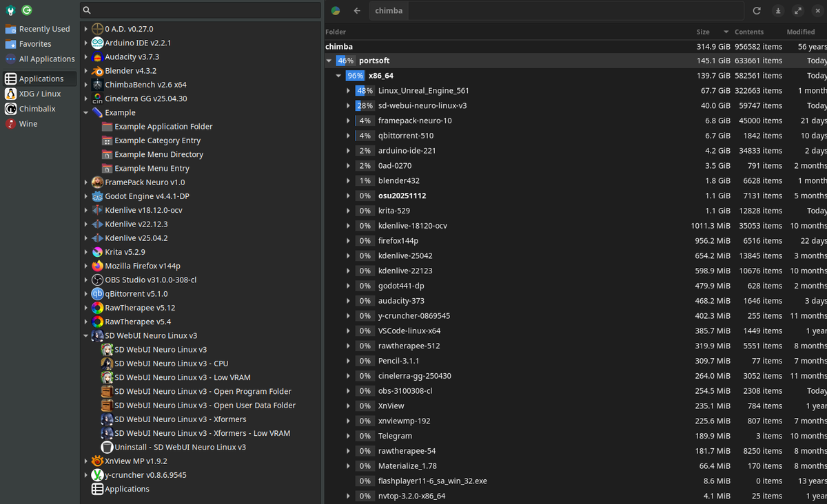This screenshot has width=827, height=504.
Task: Select Example Menu Directory item
Action: [159, 154]
